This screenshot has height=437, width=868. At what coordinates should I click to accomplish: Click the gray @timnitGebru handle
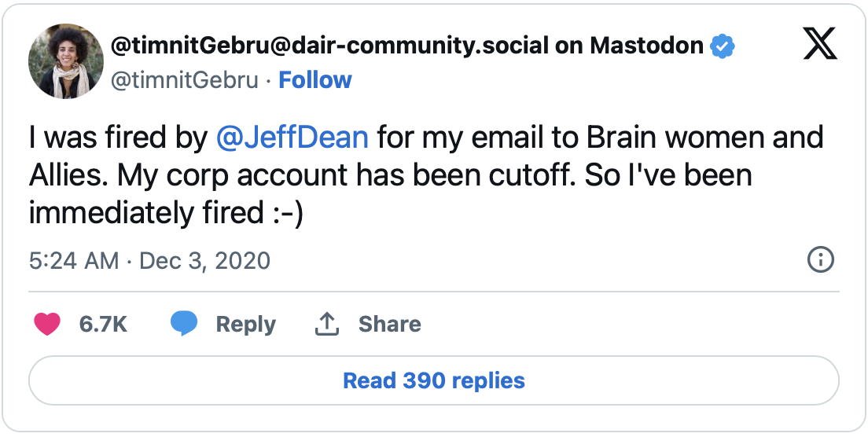click(x=185, y=80)
